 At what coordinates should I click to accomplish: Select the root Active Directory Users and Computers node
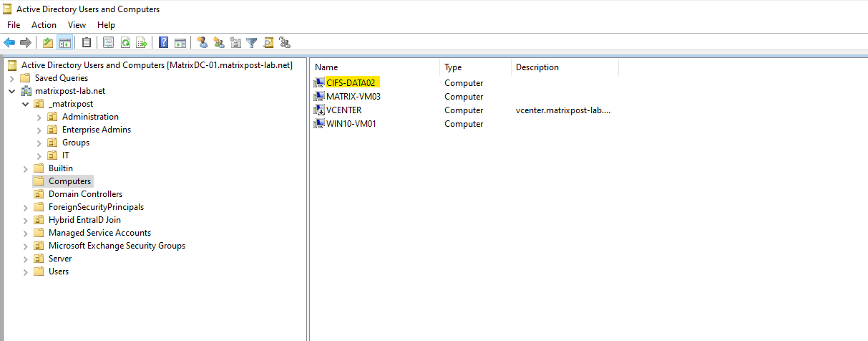click(157, 65)
